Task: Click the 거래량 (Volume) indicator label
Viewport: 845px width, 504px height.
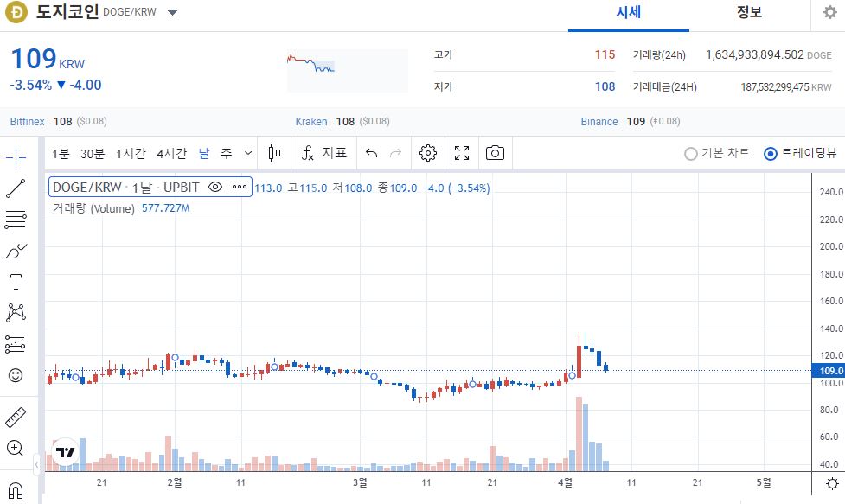Action: point(93,208)
